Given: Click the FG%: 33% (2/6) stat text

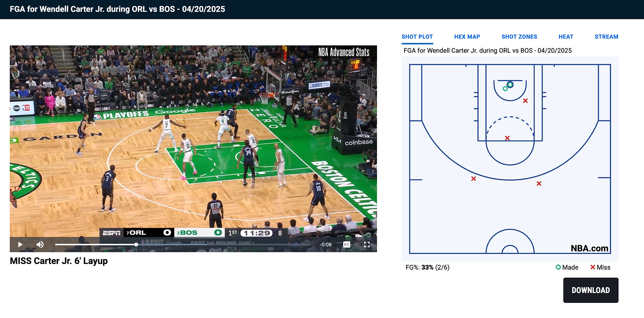Looking at the screenshot, I should 427,267.
